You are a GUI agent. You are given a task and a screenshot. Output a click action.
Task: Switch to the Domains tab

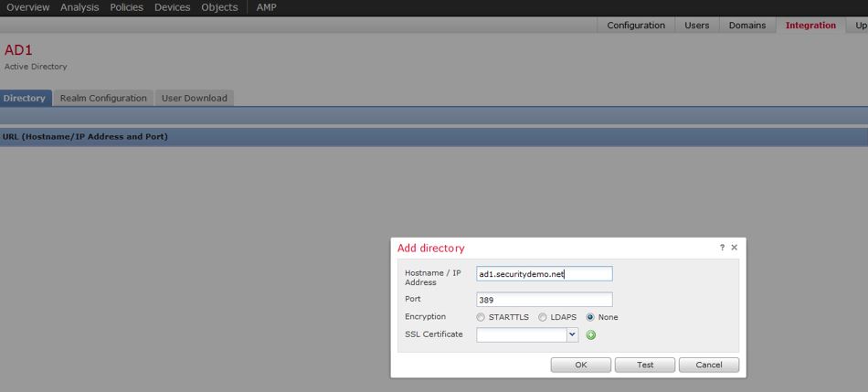pos(747,25)
